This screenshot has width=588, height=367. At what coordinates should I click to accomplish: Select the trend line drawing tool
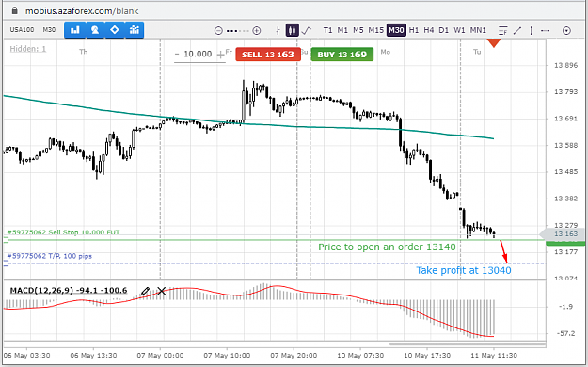pyautogui.click(x=517, y=30)
